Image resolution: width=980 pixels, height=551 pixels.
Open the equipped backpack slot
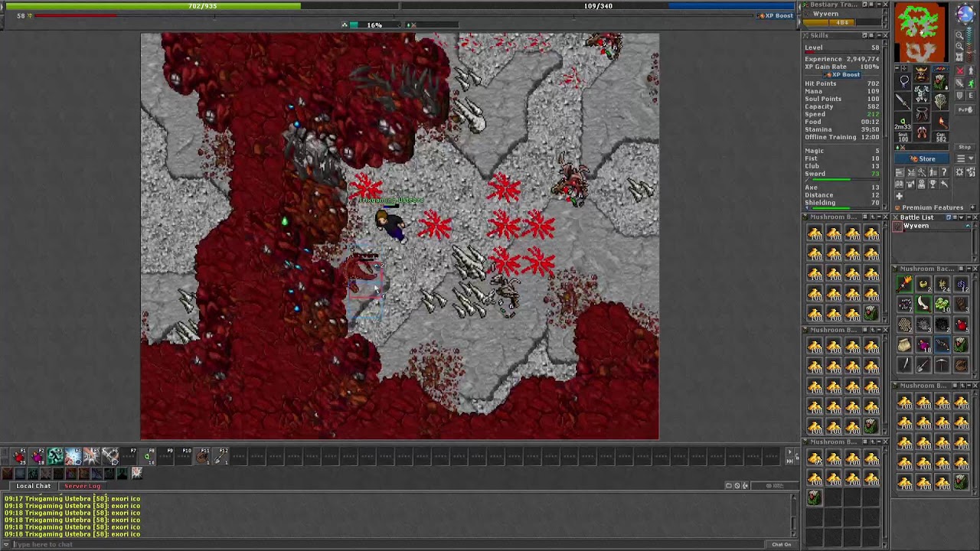pos(940,81)
